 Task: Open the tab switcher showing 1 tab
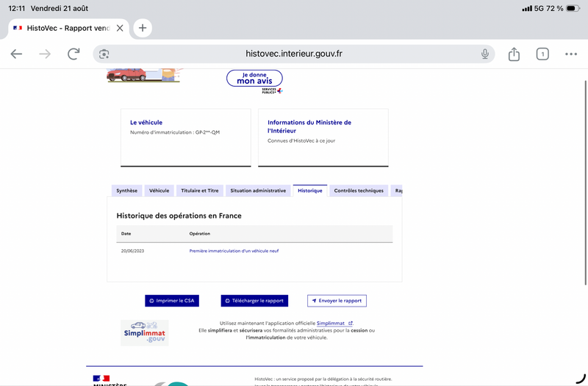(542, 54)
